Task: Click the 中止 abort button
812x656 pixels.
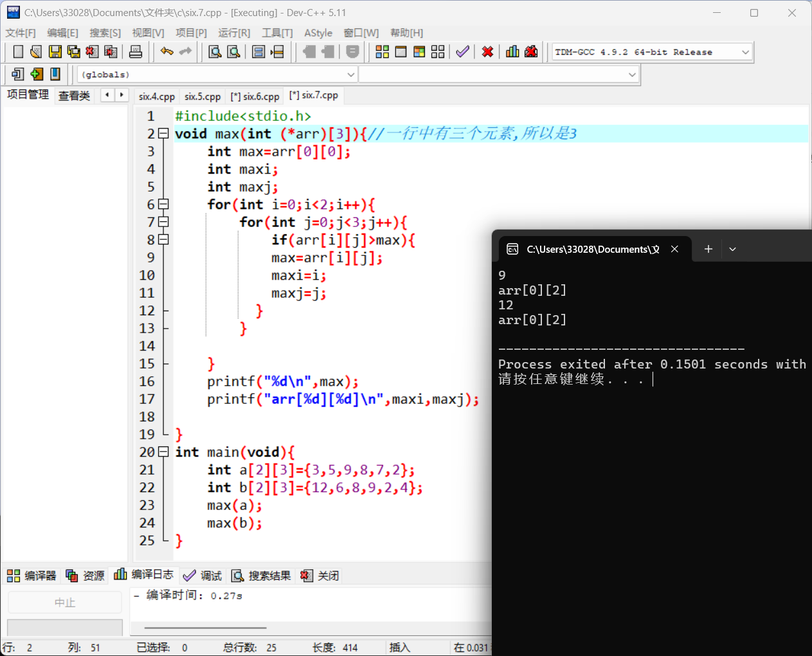Action: tap(64, 603)
